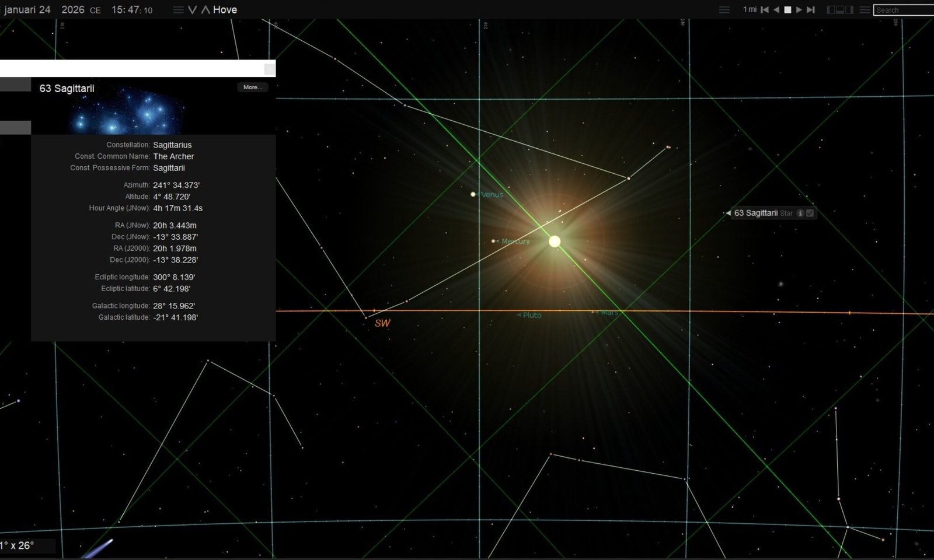Click the star cluster thumbnail image
This screenshot has height=560, width=934.
tap(126, 111)
